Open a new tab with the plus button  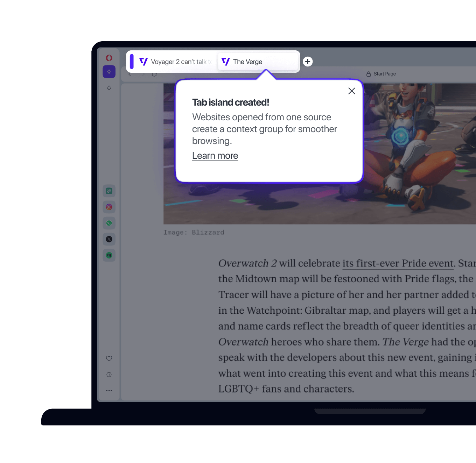308,62
